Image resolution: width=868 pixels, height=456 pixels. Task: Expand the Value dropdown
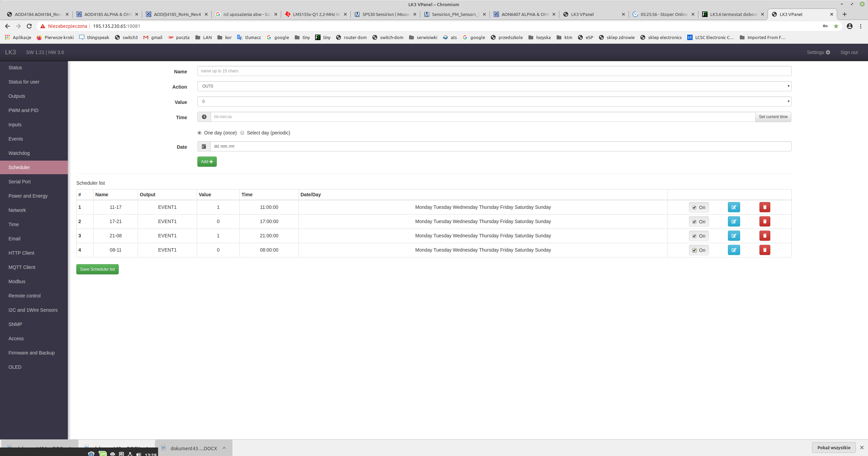click(494, 102)
